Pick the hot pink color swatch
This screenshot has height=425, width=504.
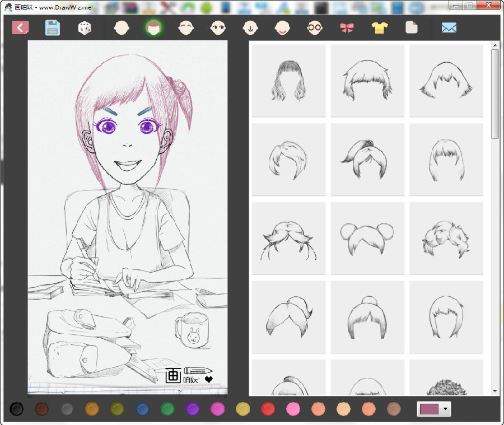293,409
